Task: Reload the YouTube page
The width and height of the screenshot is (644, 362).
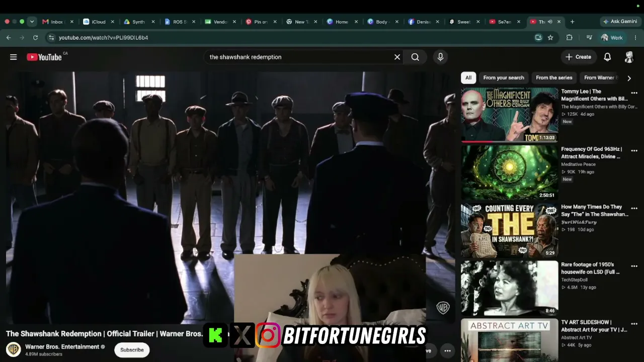Action: [x=35, y=38]
